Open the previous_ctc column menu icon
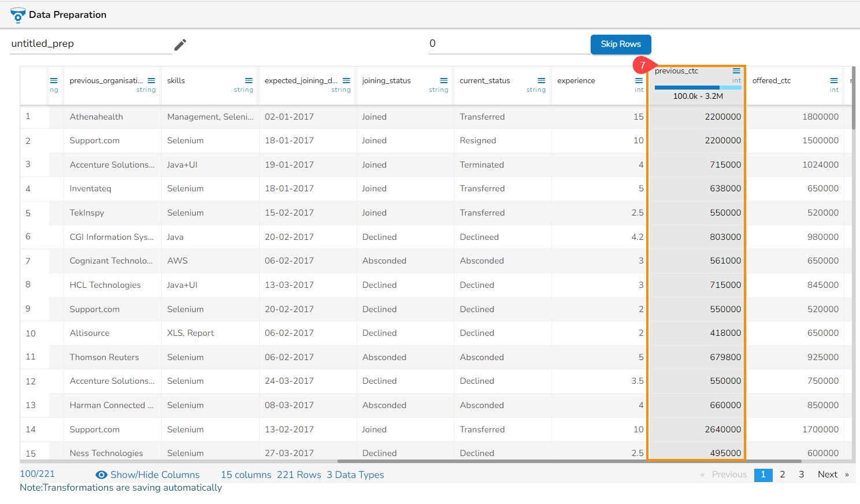Screen dimensions: 860x504 tap(736, 71)
